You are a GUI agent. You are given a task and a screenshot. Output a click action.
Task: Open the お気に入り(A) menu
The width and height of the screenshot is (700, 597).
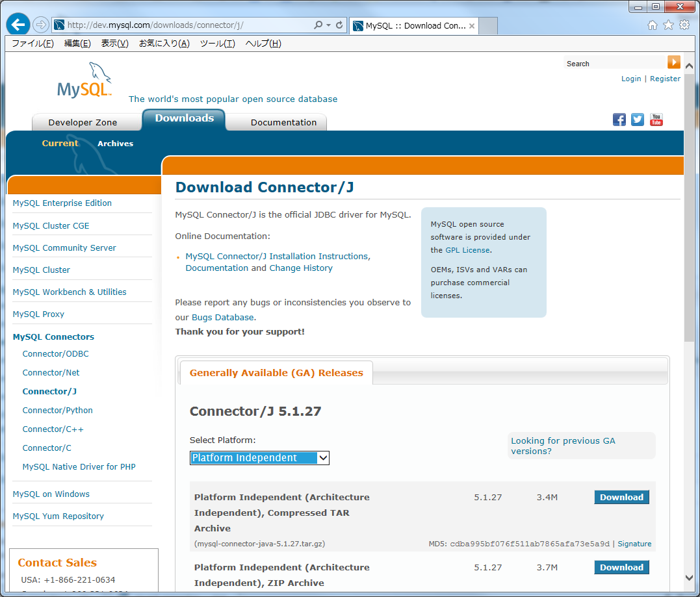click(x=164, y=44)
